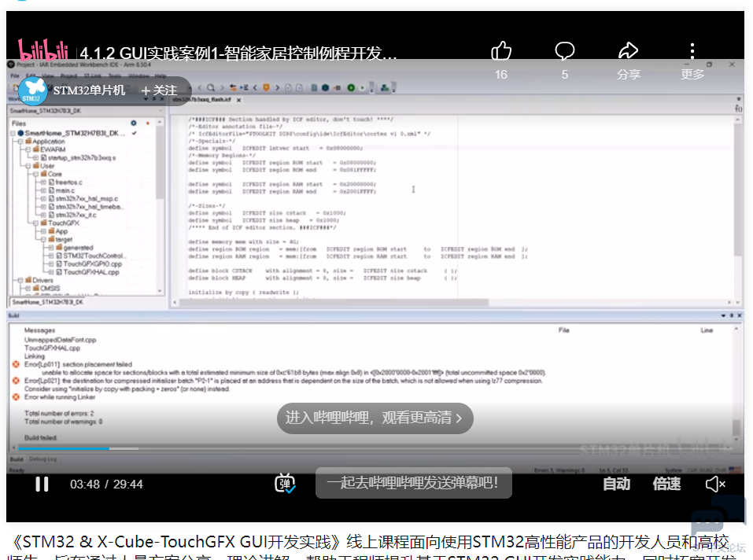Select the TouchGFX folder
The image size is (753, 560).
(x=60, y=223)
